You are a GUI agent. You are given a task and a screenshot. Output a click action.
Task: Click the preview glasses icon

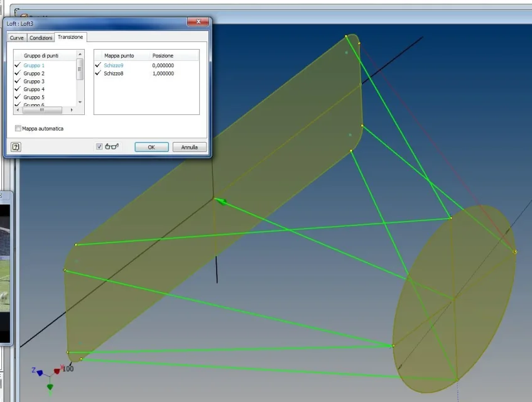tap(112, 146)
